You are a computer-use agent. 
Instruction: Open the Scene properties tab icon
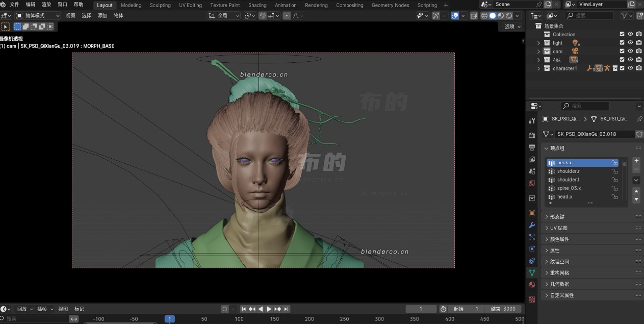point(532,171)
